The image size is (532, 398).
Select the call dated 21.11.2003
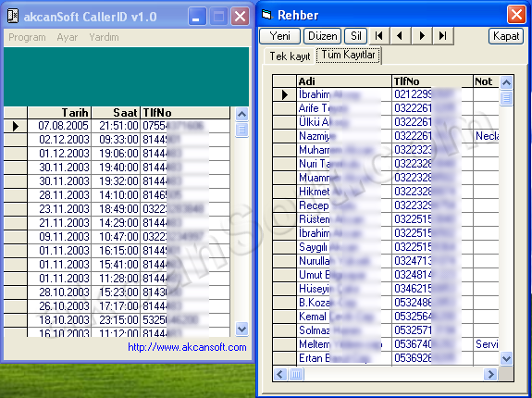click(117, 223)
